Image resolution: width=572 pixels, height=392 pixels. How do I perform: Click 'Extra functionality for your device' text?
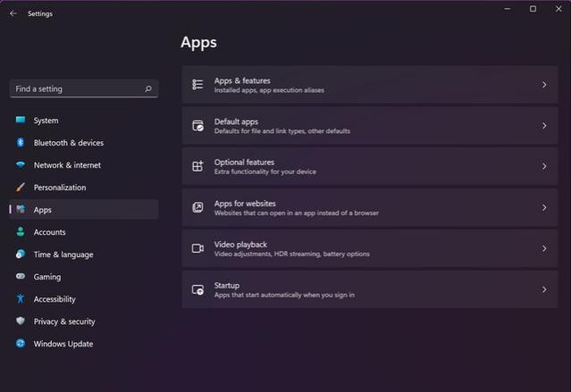265,171
